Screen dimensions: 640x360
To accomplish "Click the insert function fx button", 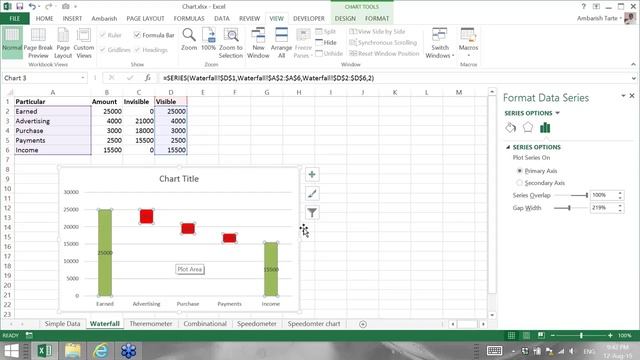I will [x=148, y=78].
